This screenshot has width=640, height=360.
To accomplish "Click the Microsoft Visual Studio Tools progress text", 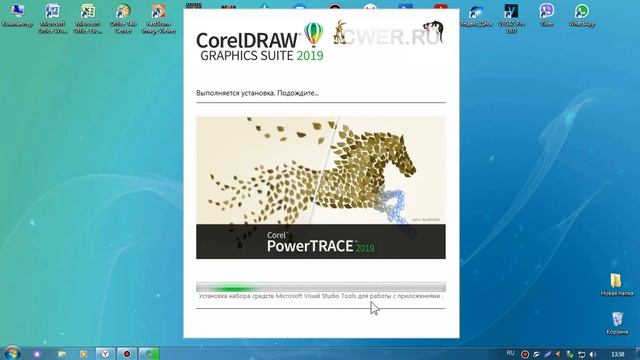I will click(x=321, y=296).
